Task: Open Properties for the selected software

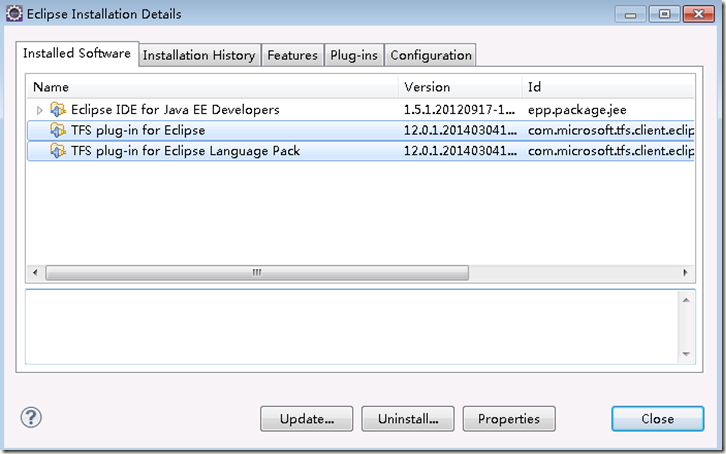Action: point(509,419)
